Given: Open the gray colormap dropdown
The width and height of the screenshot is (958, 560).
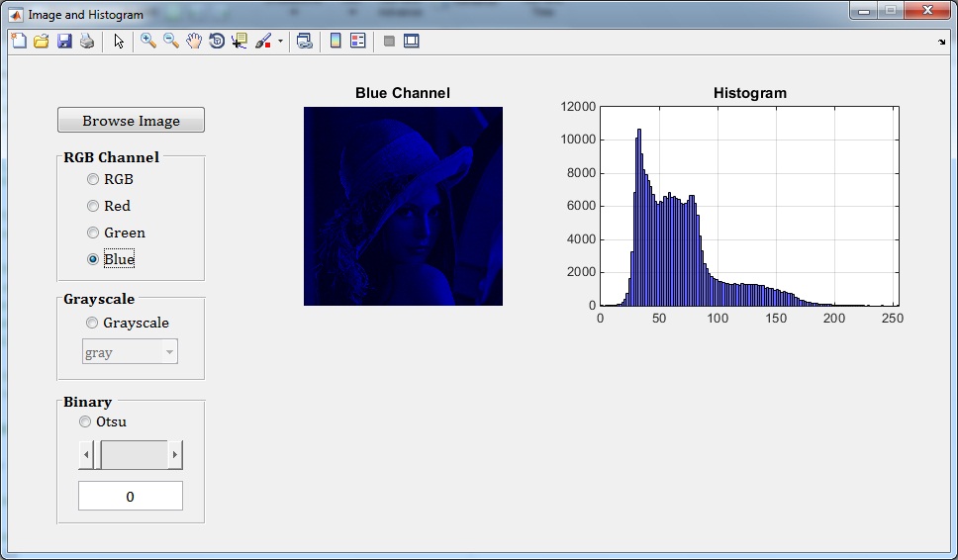Looking at the screenshot, I should point(169,352).
